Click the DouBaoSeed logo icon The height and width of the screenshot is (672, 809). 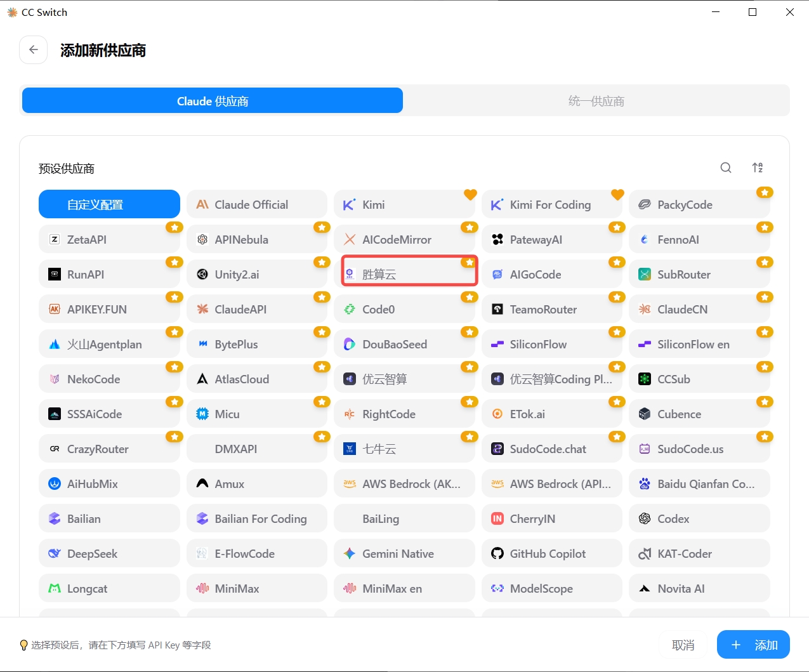click(350, 344)
